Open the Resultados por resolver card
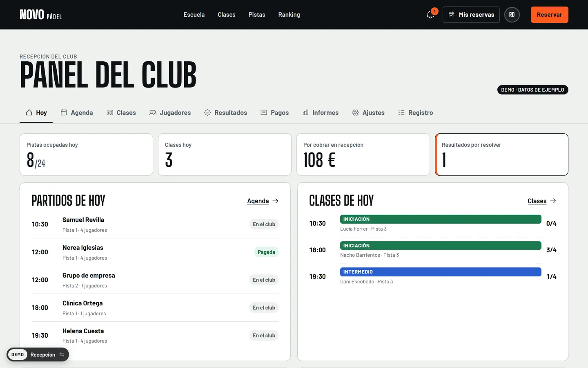This screenshot has height=368, width=588. click(x=501, y=155)
